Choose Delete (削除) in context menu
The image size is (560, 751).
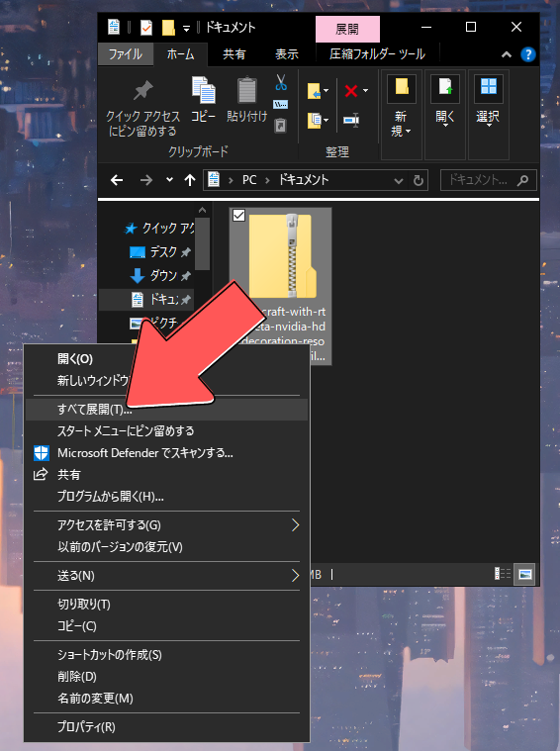point(166,677)
